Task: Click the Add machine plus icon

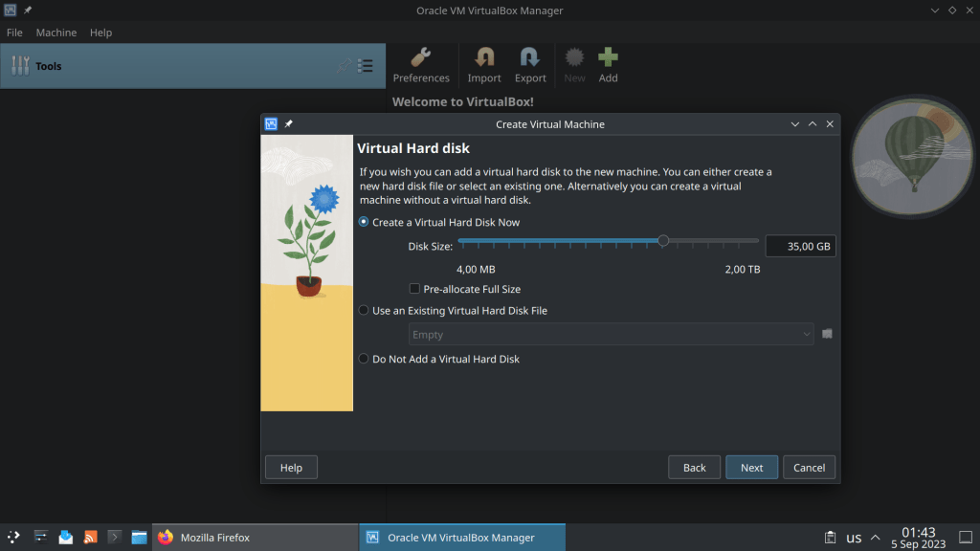Action: point(609,65)
